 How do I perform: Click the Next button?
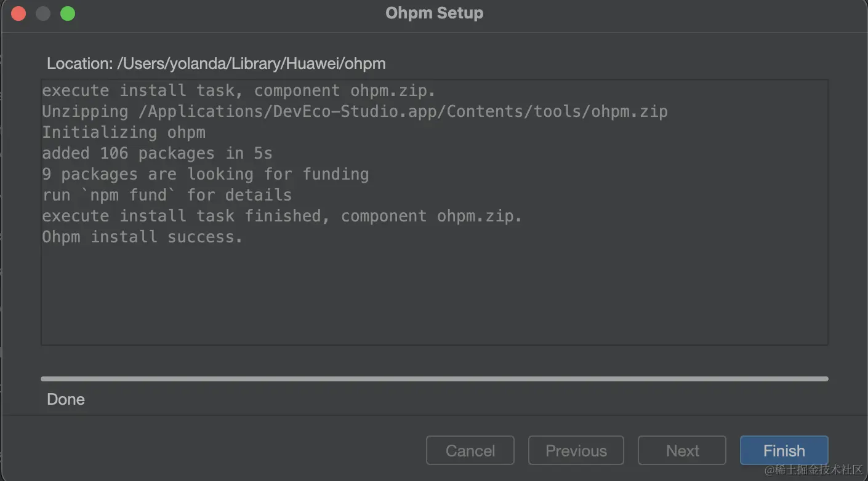[682, 451]
